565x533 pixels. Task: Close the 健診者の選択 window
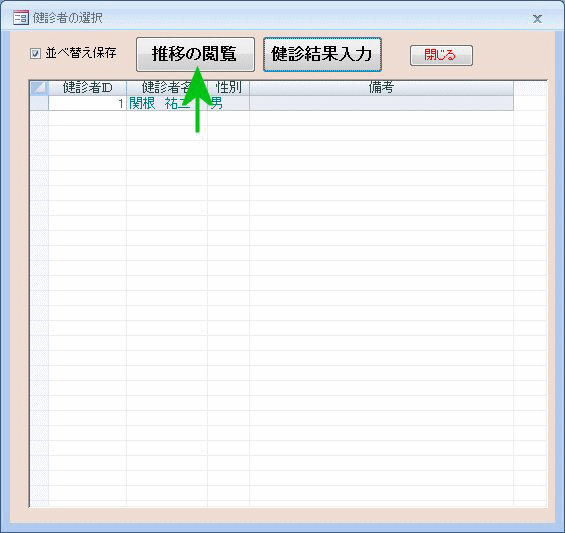pyautogui.click(x=537, y=19)
